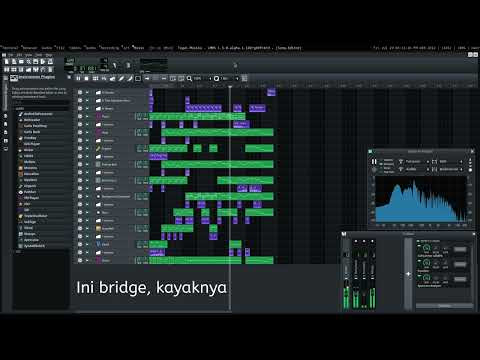This screenshot has height=360, width=480.
Task: Mute the top track in Song Editor
Action: [87, 92]
